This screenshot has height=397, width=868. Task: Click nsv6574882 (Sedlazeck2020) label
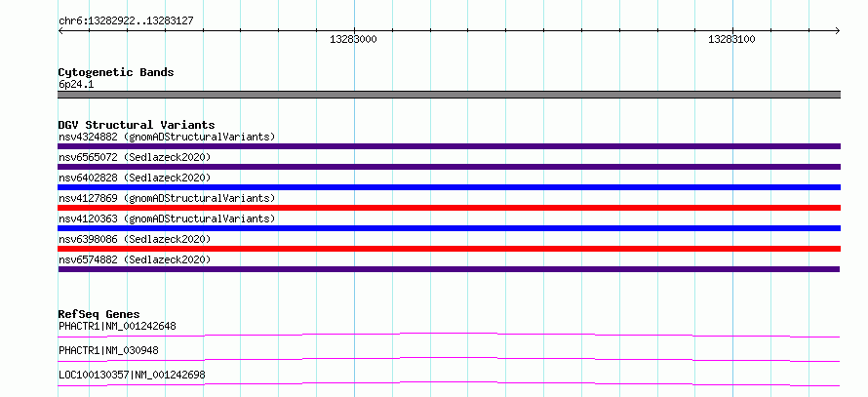135,259
